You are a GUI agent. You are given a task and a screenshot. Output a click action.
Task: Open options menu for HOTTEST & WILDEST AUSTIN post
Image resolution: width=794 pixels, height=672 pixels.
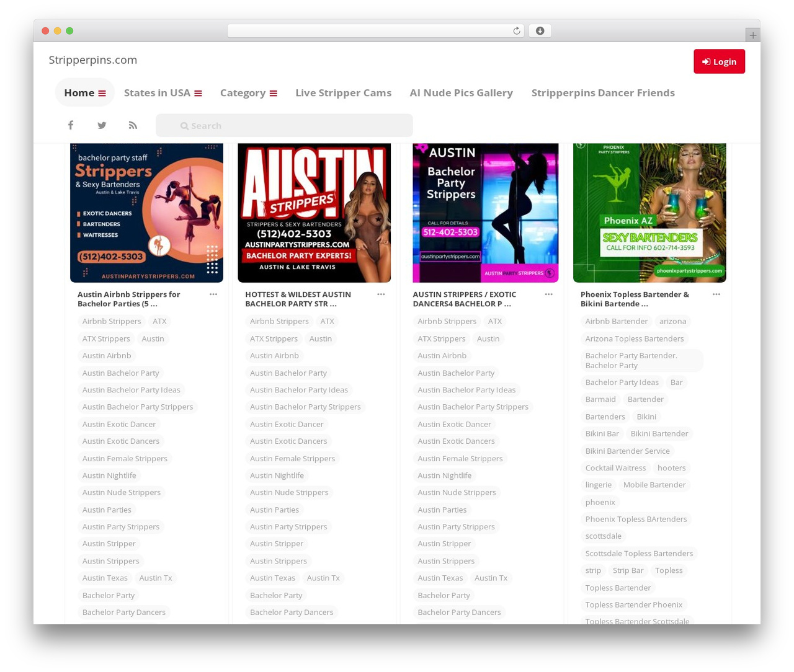(x=381, y=294)
